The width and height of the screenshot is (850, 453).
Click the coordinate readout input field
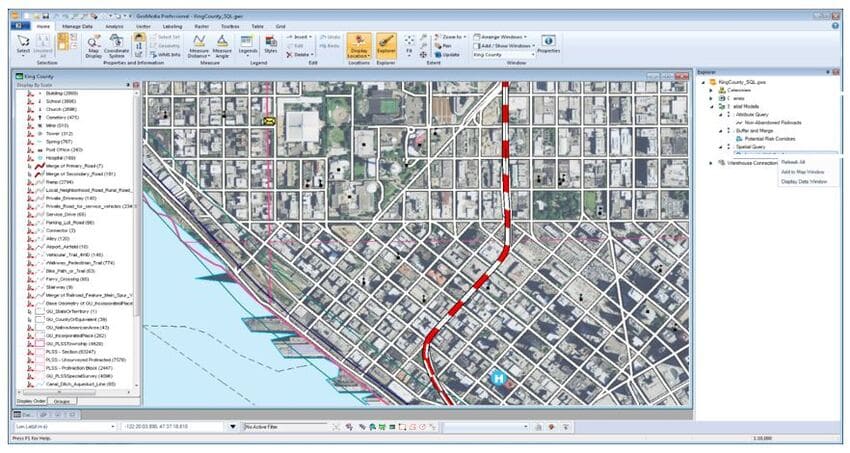coord(160,427)
